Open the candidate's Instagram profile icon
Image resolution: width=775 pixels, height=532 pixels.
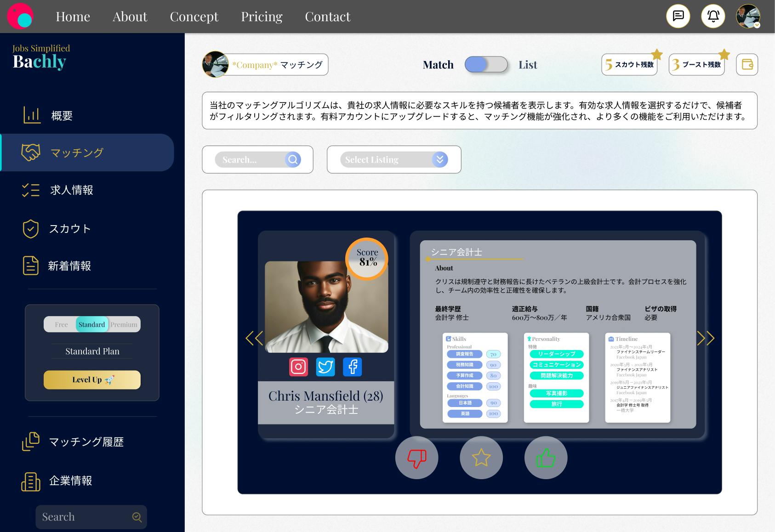[298, 367]
